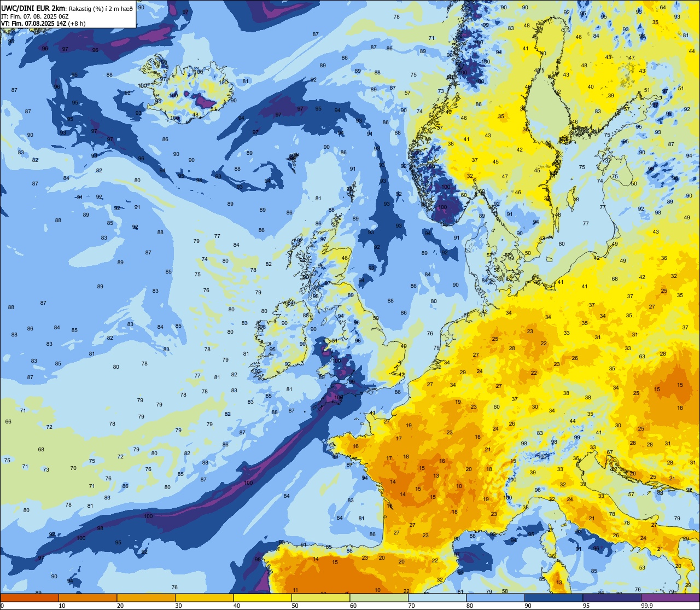Click the purple legend segment above 99.9
The image size is (700, 610).
670,597
